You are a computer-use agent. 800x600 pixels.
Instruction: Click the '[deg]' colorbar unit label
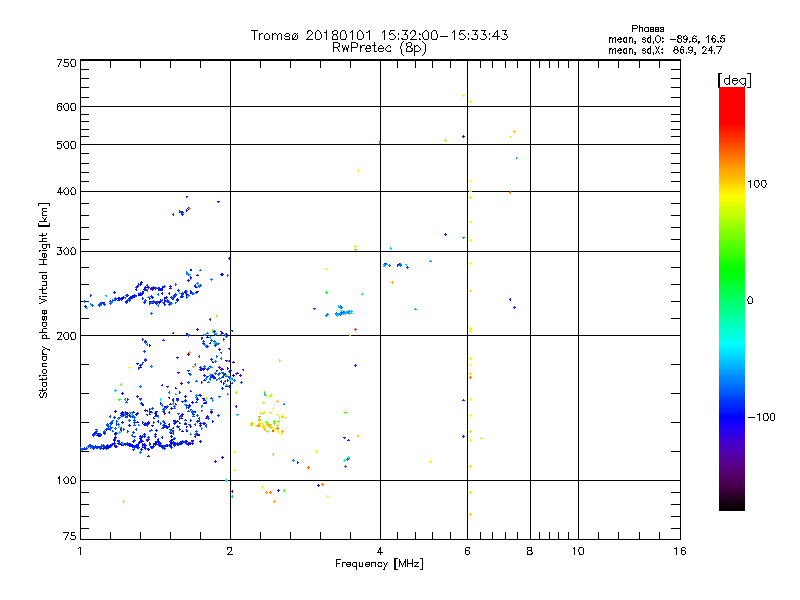pyautogui.click(x=734, y=80)
